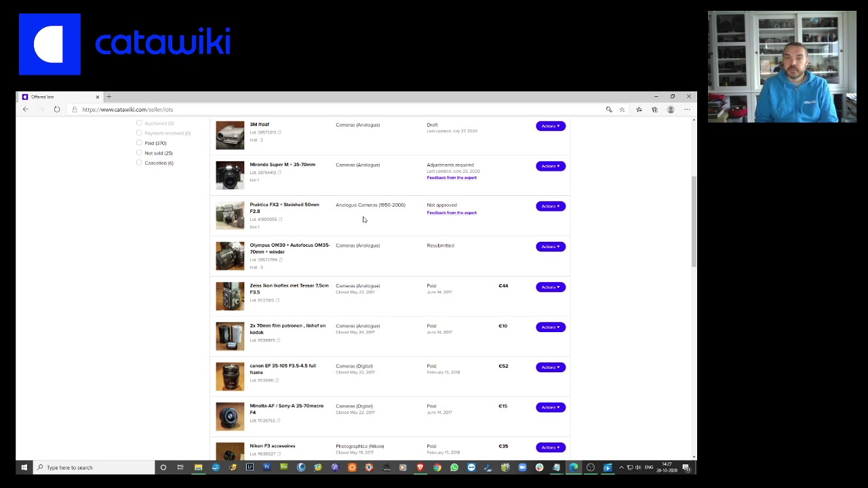Screen dimensions: 868x488
Task: Open File Explorer from the taskbar
Action: (x=198, y=467)
